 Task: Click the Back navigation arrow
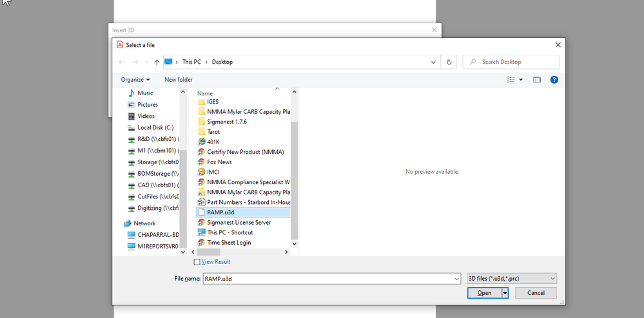pos(121,62)
